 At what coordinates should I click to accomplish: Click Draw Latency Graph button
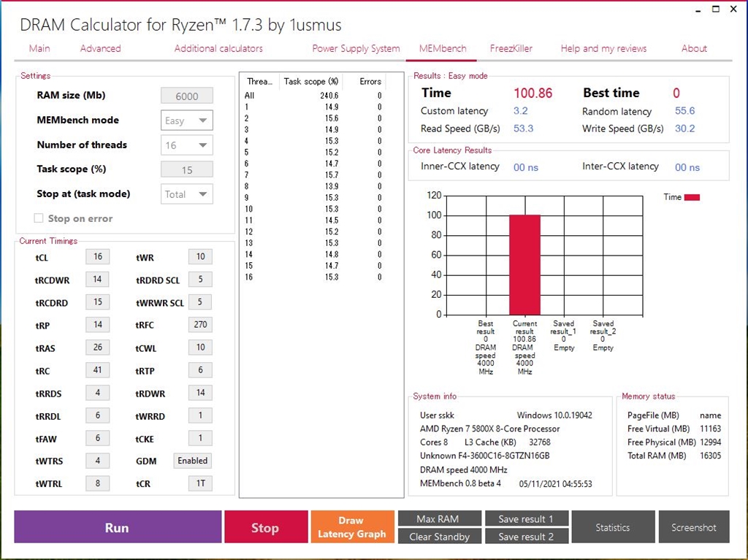click(x=352, y=527)
